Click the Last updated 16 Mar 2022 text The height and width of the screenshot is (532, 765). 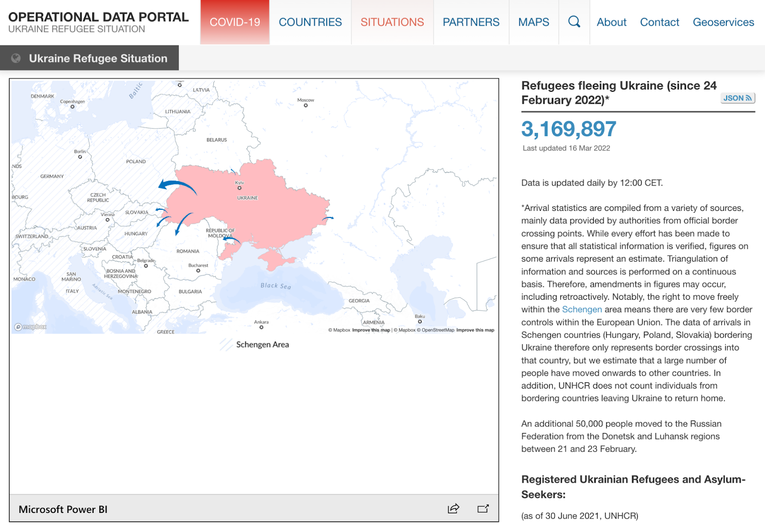pyautogui.click(x=567, y=148)
